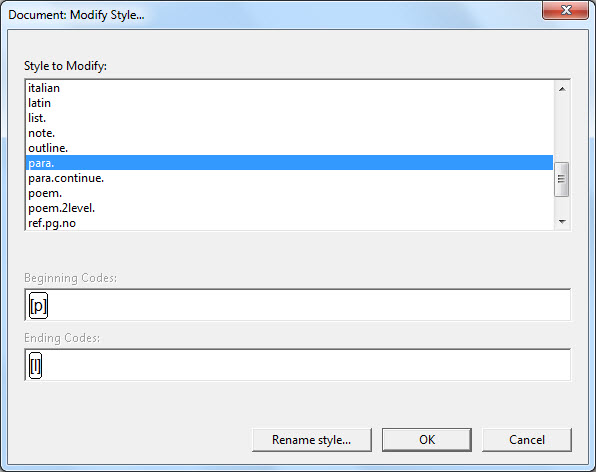Select the italian style in list
Viewport: 596px width, 472px height.
289,88
